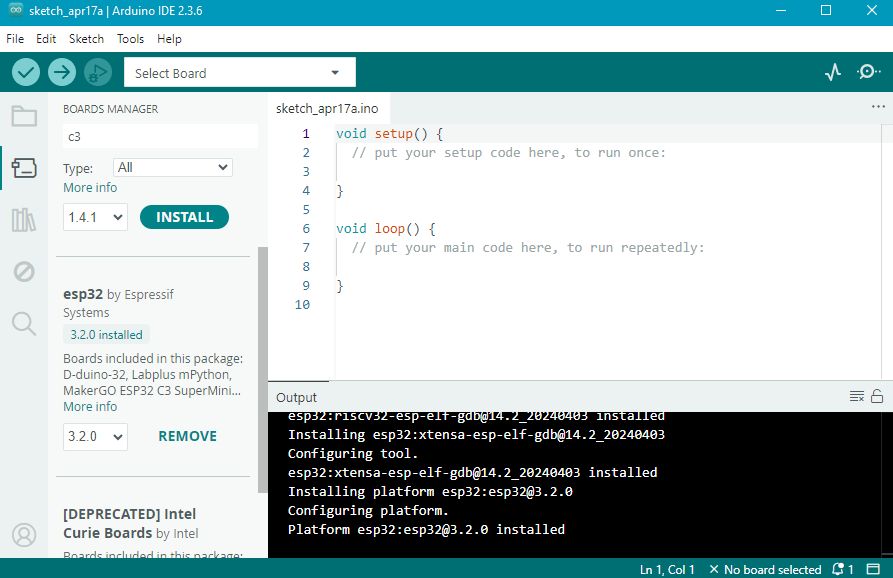Image resolution: width=893 pixels, height=578 pixels.
Task: Open the Sketchbook folder sidebar icon
Action: pyautogui.click(x=24, y=116)
